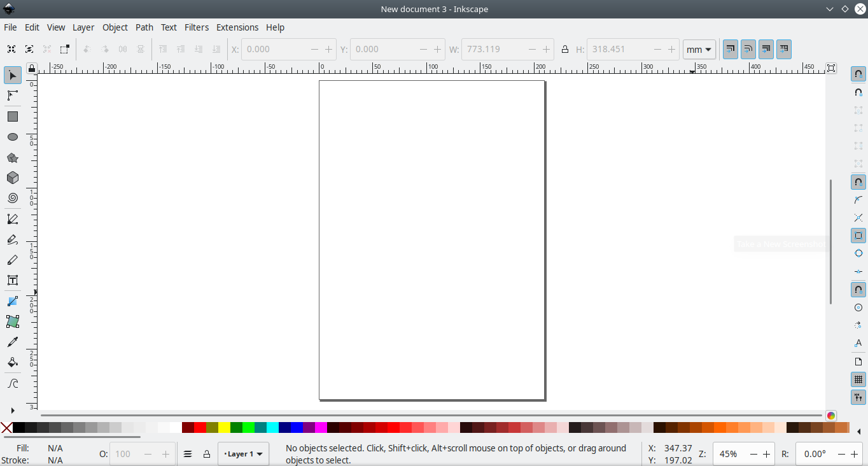Open the mm units dropdown
The height and width of the screenshot is (466, 868).
click(699, 49)
